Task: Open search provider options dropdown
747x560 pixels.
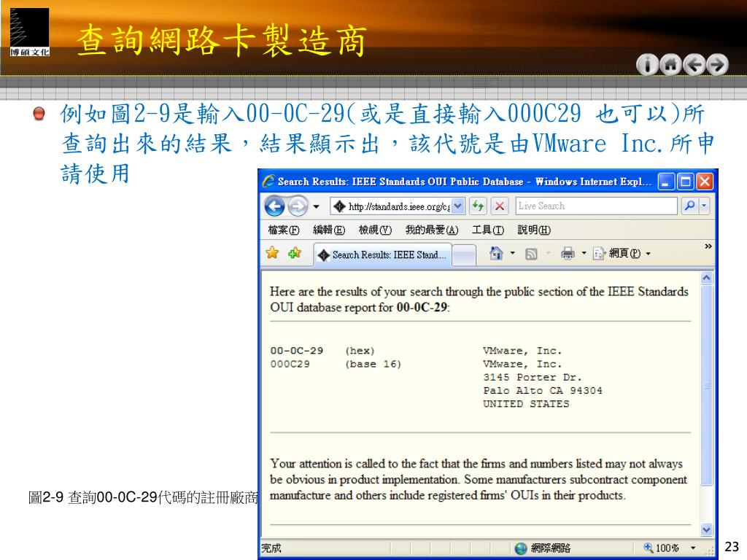Action: click(x=704, y=206)
